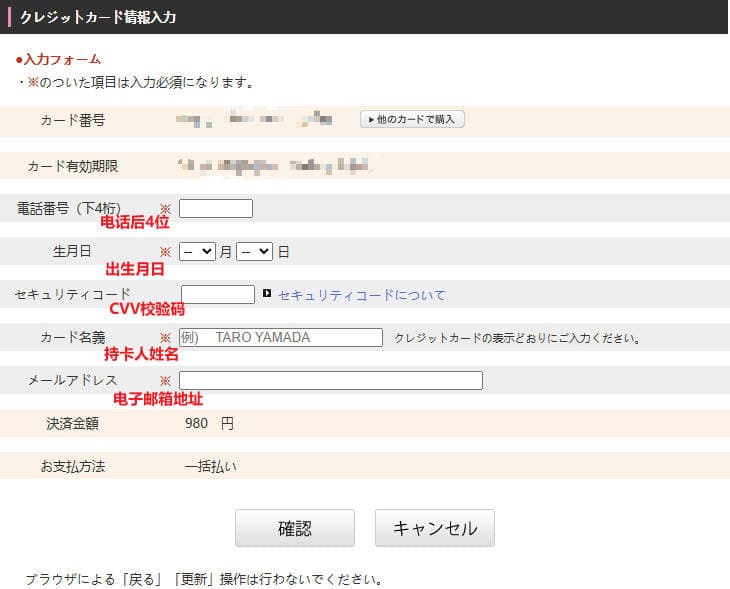Image resolution: width=730 pixels, height=589 pixels.
Task: Click the セキュリティコード row label
Action: pos(73,294)
